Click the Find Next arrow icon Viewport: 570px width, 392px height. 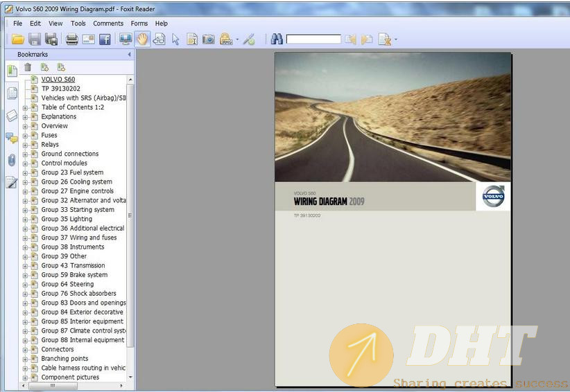tap(367, 39)
